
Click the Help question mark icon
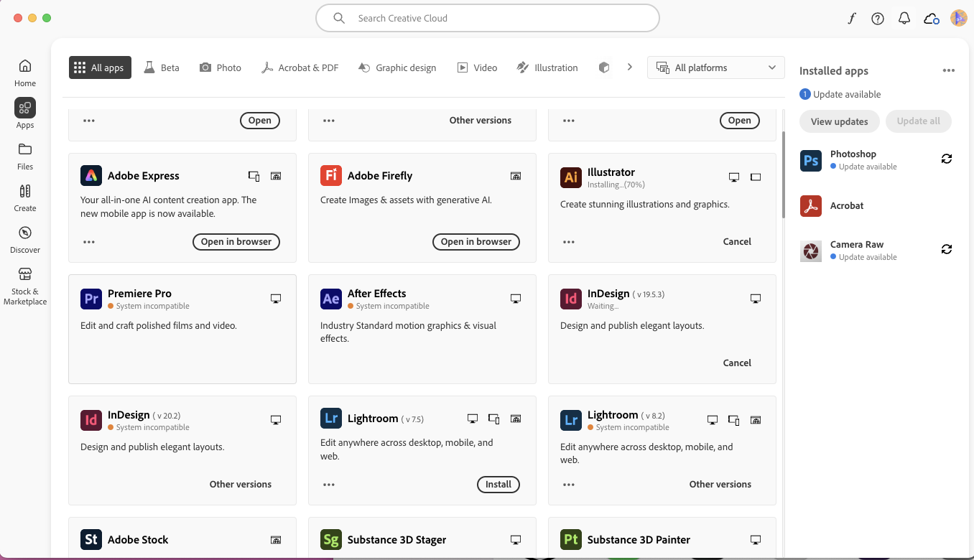878,19
